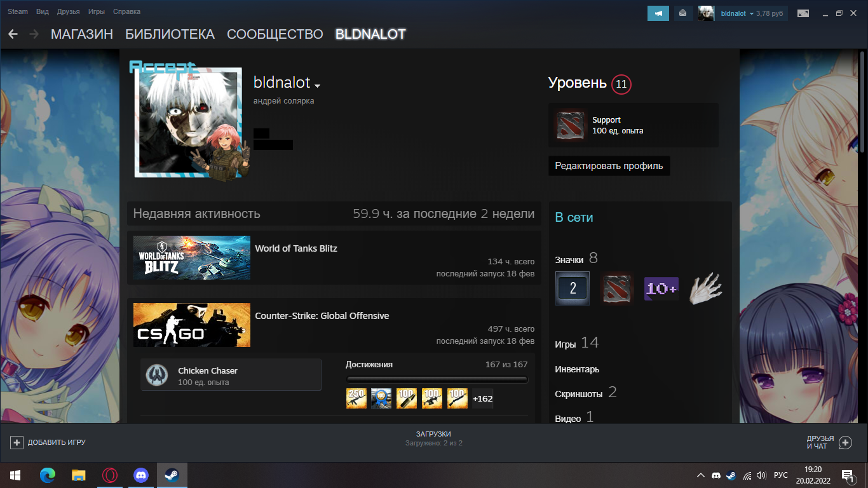Open Opera browser from taskbar

[109, 475]
